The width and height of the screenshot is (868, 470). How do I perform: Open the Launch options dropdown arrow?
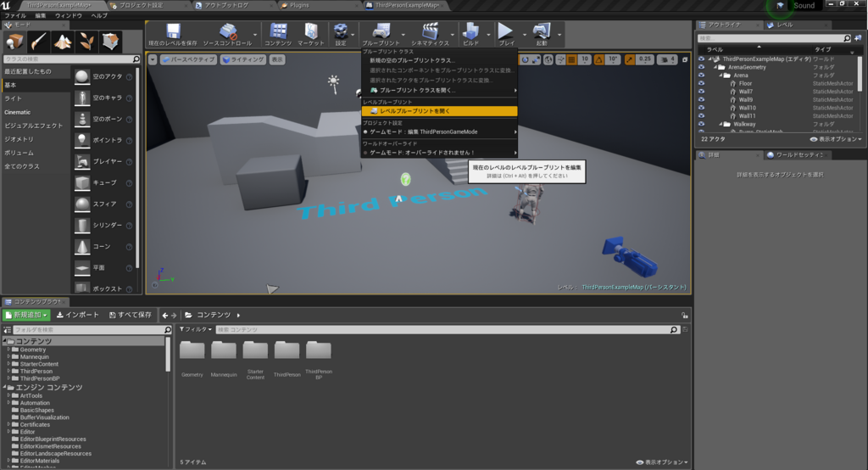tap(559, 35)
